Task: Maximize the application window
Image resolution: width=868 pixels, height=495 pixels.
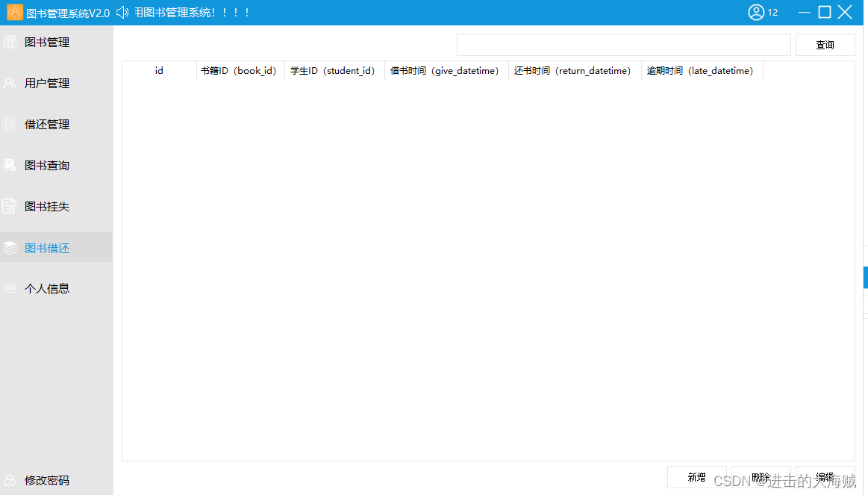Action: (825, 12)
